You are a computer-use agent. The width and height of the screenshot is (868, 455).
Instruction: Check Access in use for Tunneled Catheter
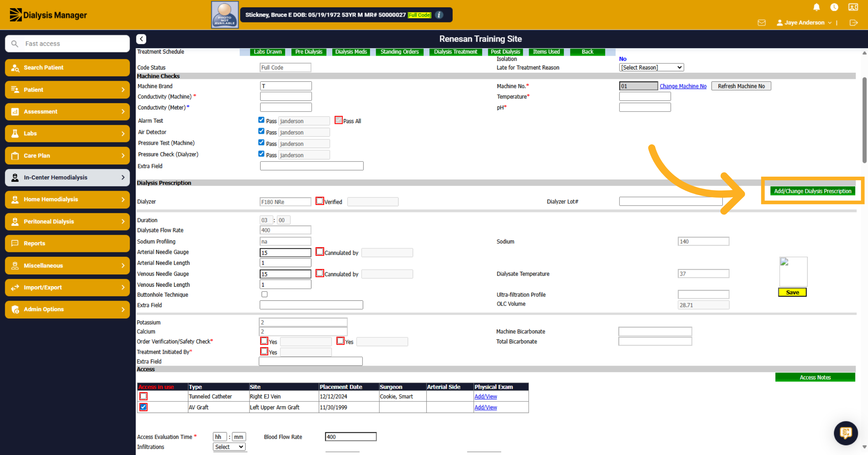point(144,396)
